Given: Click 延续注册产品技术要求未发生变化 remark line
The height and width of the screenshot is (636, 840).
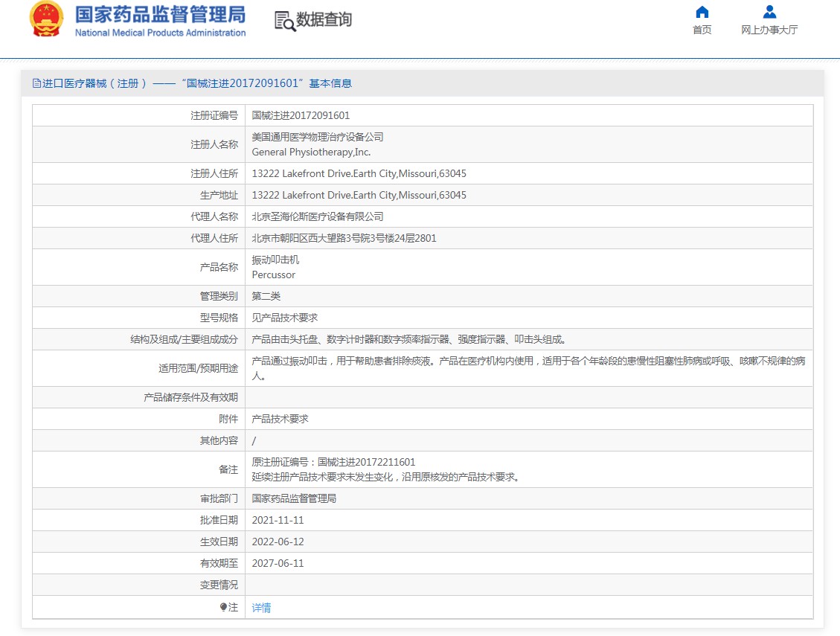Looking at the screenshot, I should (385, 477).
